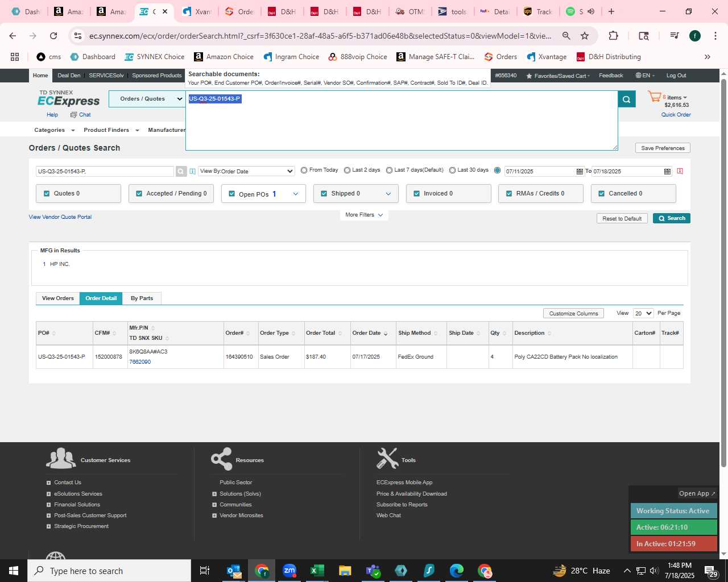
Task: Bookmark this page with the star icon
Action: pyautogui.click(x=585, y=36)
